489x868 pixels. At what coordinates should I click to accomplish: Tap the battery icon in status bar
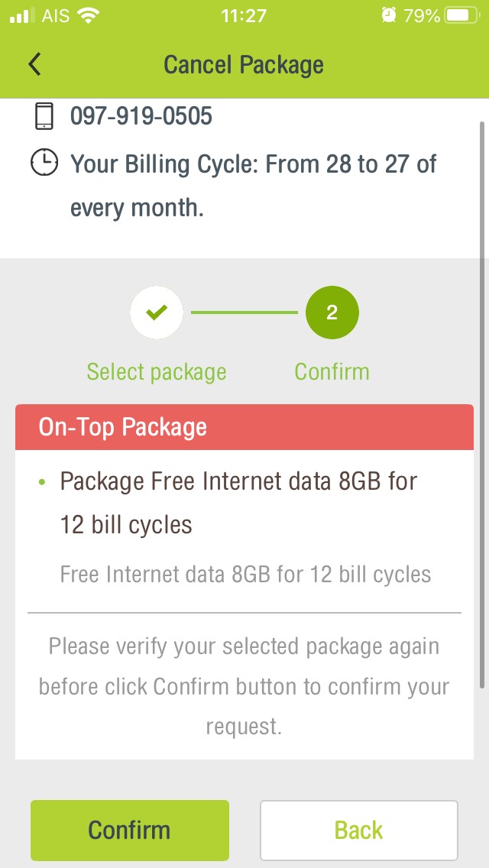coord(463,15)
